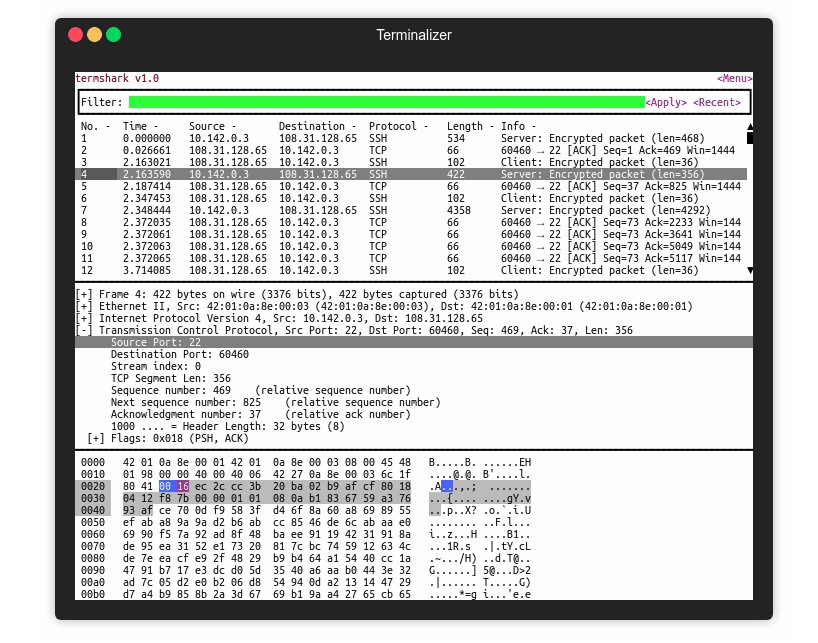Viewport: 818px width, 643px height.
Task: Click the highlighted hex bytes 00 16
Action: 174,486
